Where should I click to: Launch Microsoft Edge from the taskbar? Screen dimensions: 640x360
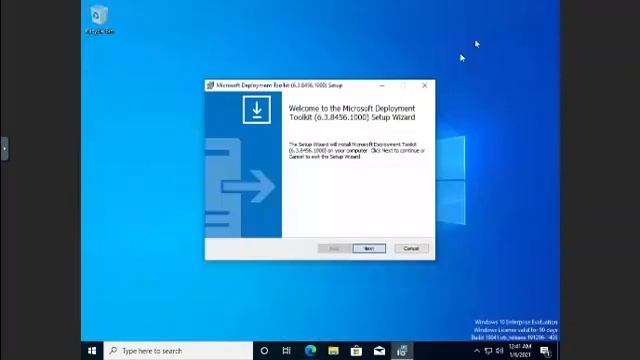(310, 351)
